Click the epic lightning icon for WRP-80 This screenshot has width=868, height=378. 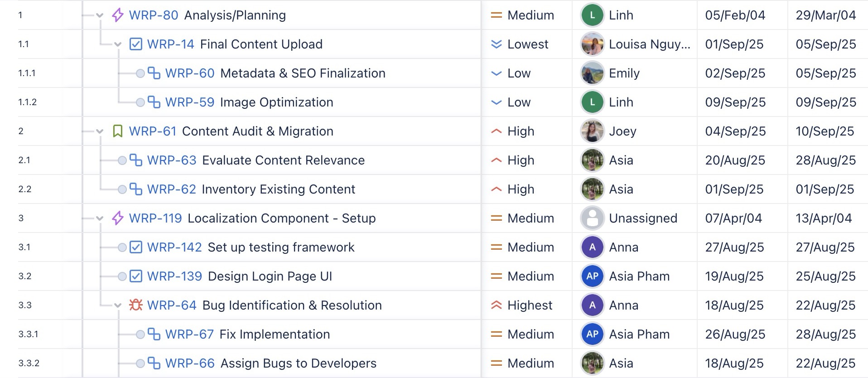tap(118, 15)
